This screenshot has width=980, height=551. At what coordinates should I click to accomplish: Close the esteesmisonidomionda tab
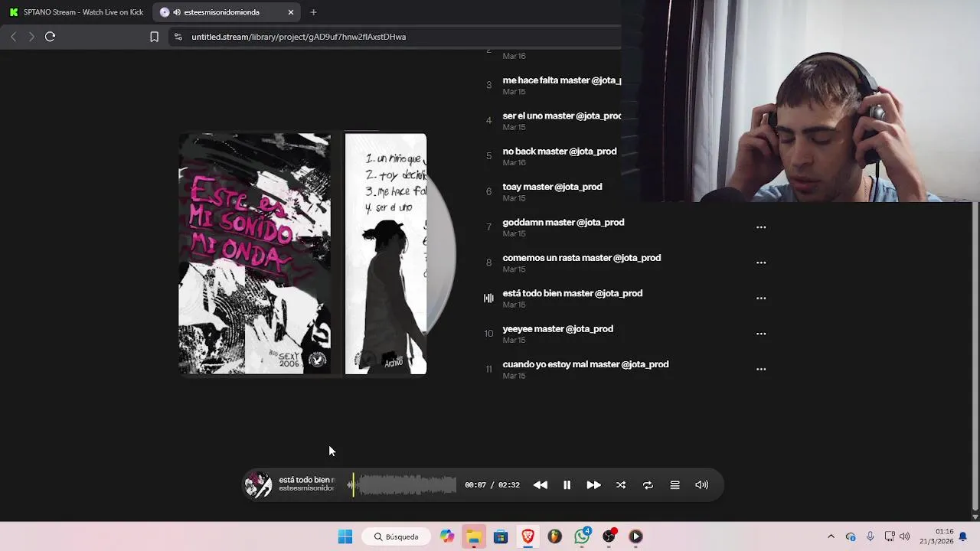tap(291, 12)
